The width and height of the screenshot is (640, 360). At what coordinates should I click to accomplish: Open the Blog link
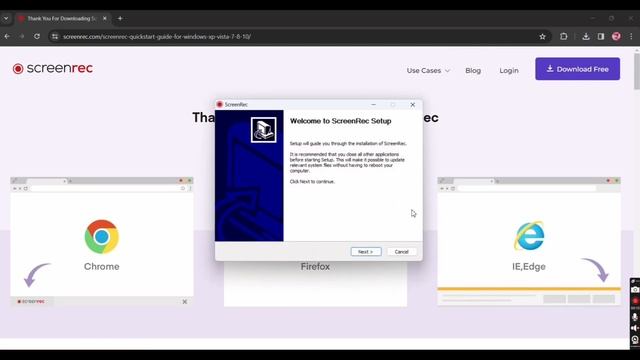tap(473, 71)
